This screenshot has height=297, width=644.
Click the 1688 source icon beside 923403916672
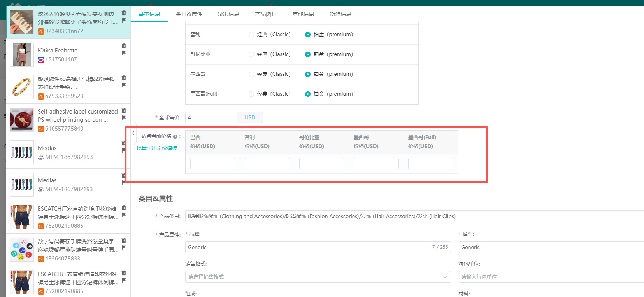[x=40, y=31]
